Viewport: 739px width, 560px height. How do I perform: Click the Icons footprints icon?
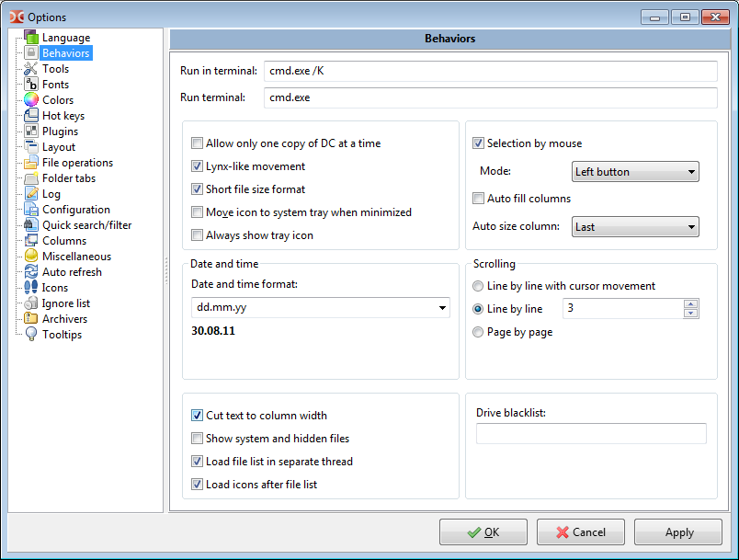pos(31,288)
